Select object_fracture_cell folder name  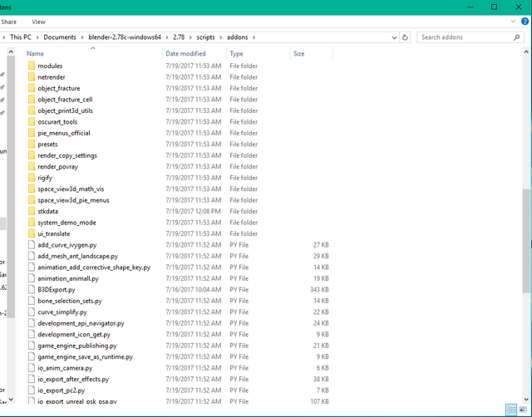click(65, 100)
